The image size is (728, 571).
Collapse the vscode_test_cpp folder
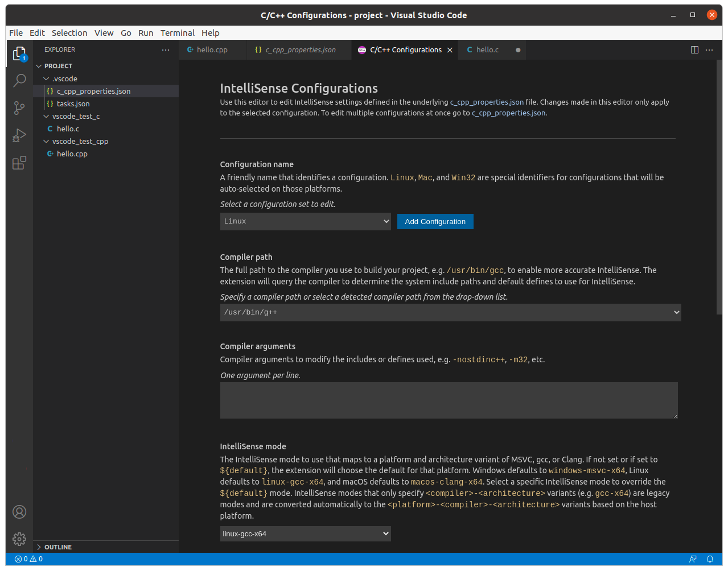click(46, 141)
